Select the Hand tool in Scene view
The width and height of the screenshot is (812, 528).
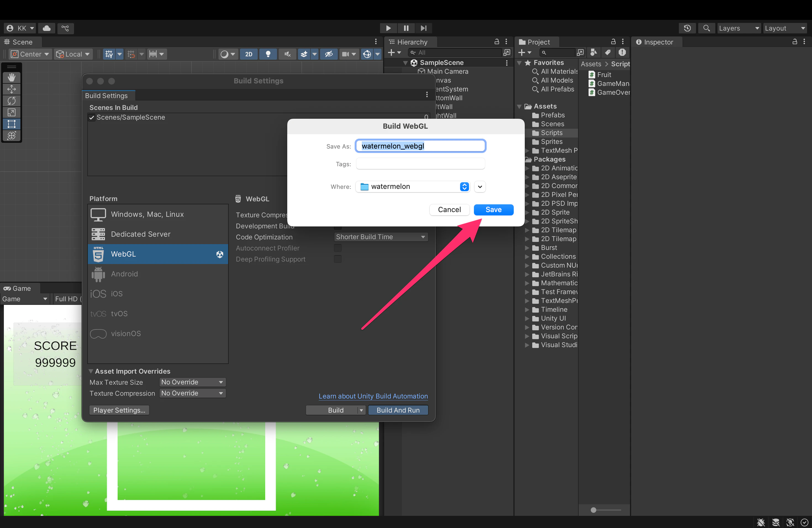click(12, 77)
